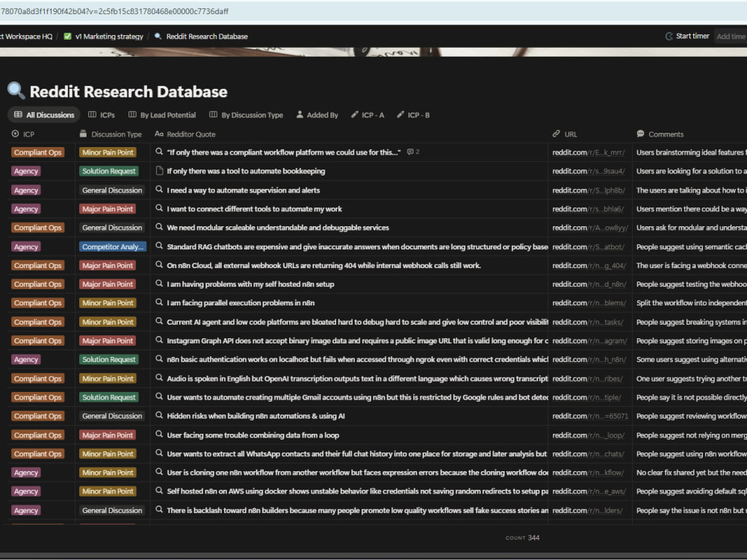
Task: Click search icon on Standard RAG chatbots row
Action: pos(159,246)
